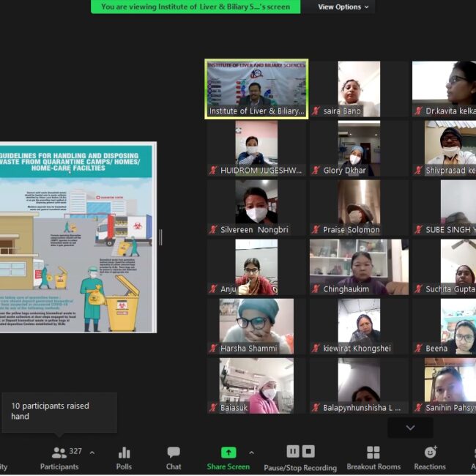The width and height of the screenshot is (476, 476).
Task: Open the Reactions menu
Action: [430, 457]
